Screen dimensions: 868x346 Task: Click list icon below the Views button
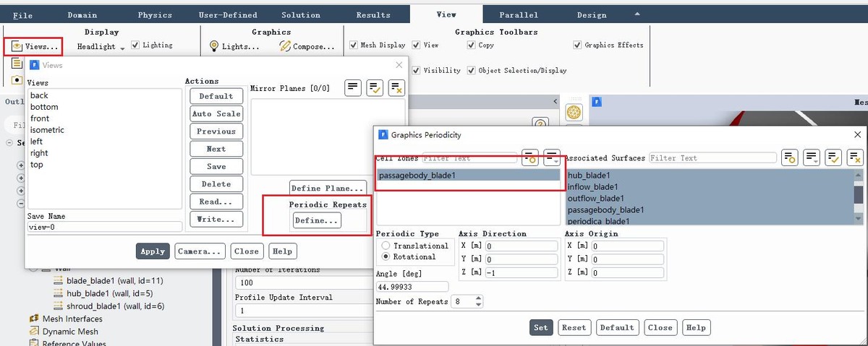[17, 63]
